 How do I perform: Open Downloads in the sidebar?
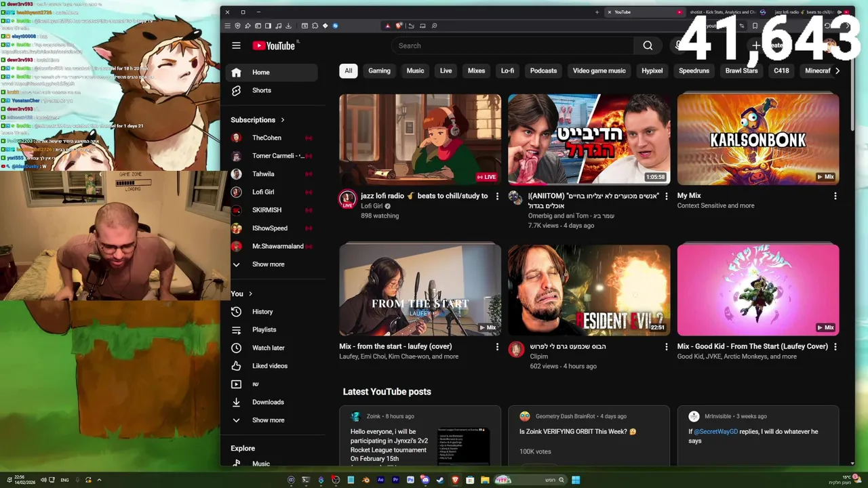[271, 402]
